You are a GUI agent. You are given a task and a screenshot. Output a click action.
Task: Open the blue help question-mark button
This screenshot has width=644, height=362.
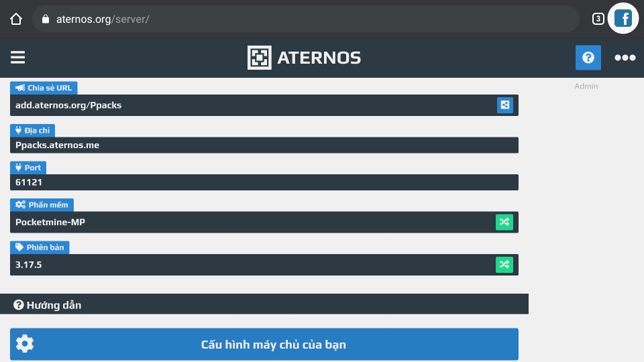(588, 58)
